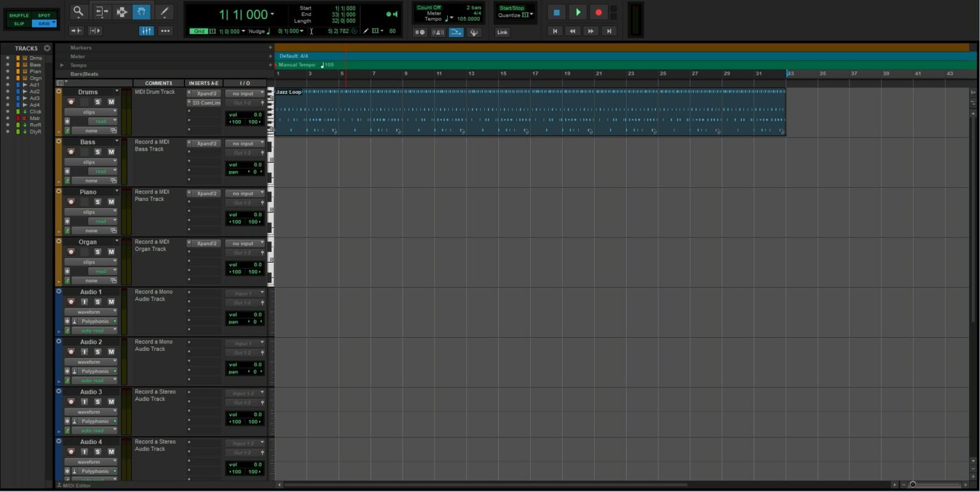Image resolution: width=980 pixels, height=492 pixels.
Task: Click the metronome click icon in transport
Action: point(438,32)
